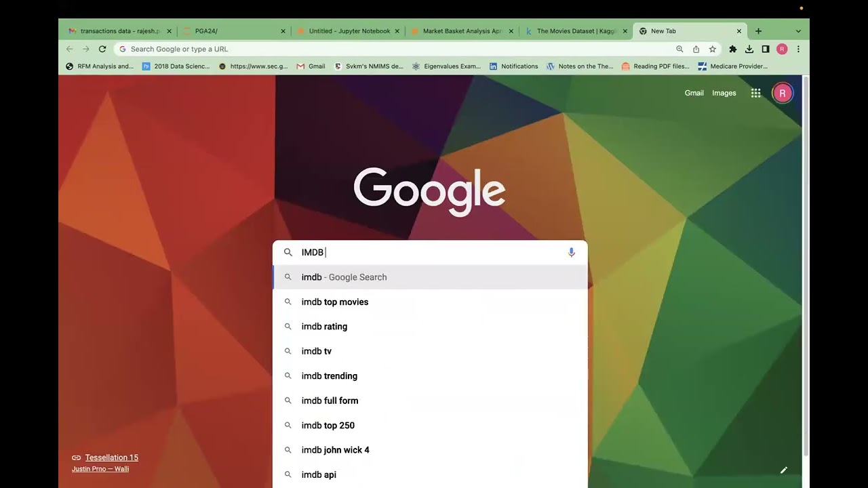The image size is (868, 488).
Task: Click the Gmail link on Google page
Action: tap(694, 93)
